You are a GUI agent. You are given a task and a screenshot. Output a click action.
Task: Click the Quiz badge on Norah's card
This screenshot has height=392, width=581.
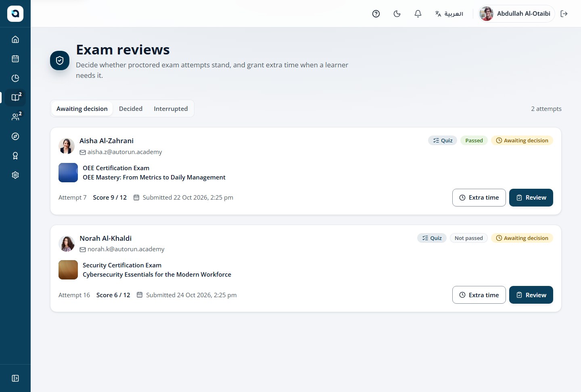point(432,238)
